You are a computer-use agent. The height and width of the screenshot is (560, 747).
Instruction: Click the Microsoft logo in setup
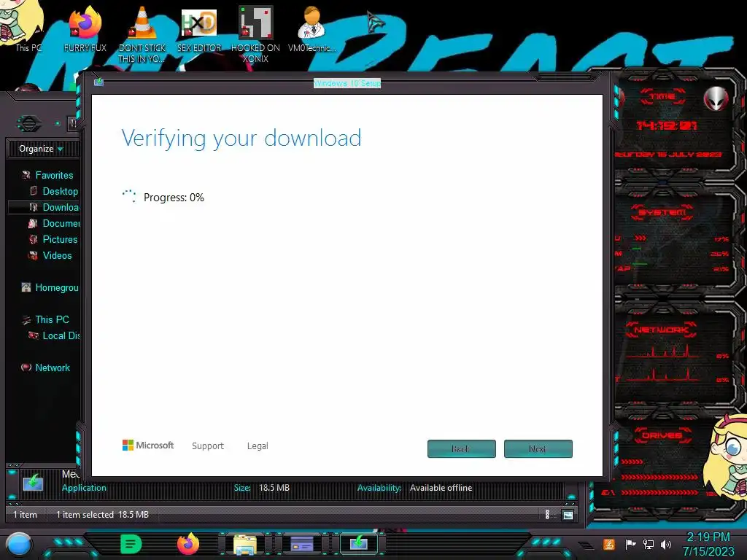click(148, 446)
